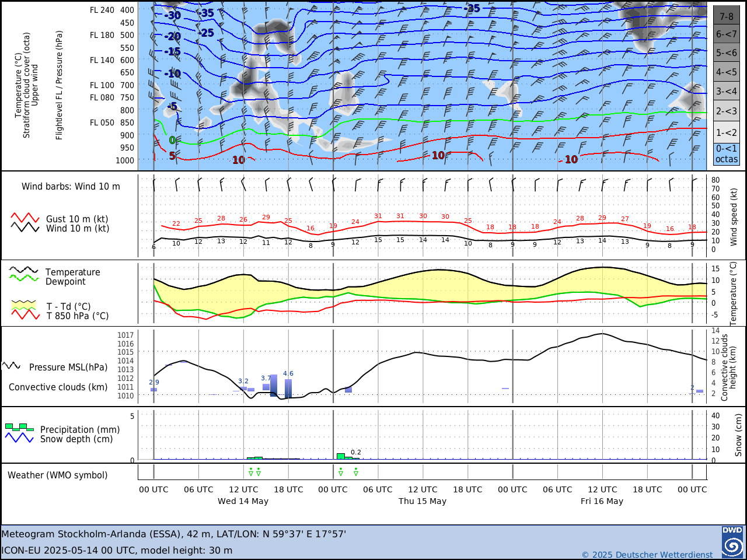The height and width of the screenshot is (560, 747).
Task: Click the green 0 isotherm label
Action: pyautogui.click(x=172, y=140)
